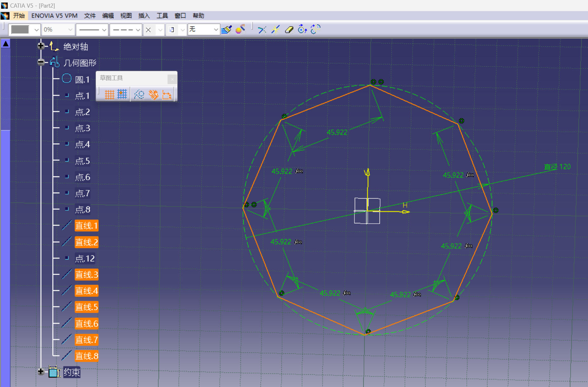Viewport: 588px width, 387px height.
Task: Select 点.4 in the tree
Action: point(83,144)
